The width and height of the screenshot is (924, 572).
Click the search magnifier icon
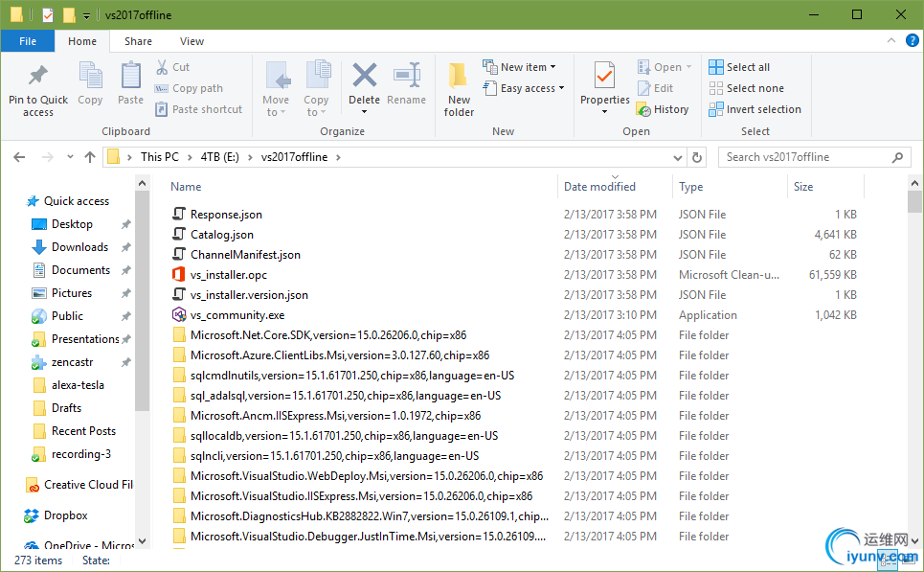pos(897,157)
